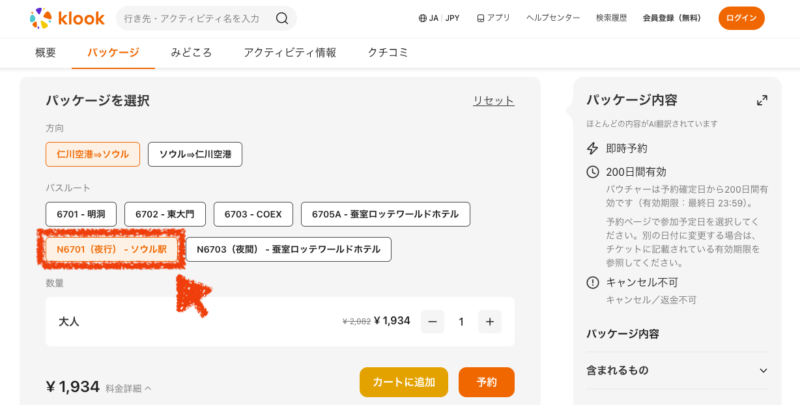800x405 pixels.
Task: Decrease adult quantity with minus button
Action: 433,322
